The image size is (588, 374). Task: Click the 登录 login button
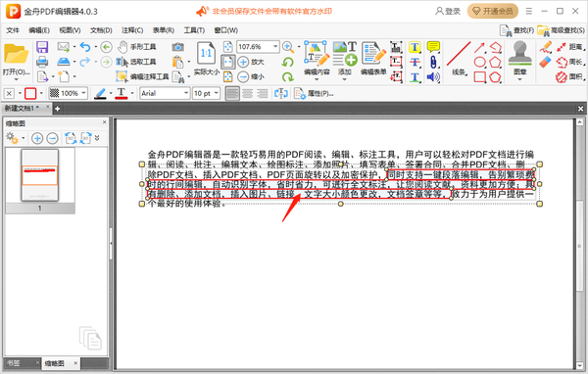448,11
